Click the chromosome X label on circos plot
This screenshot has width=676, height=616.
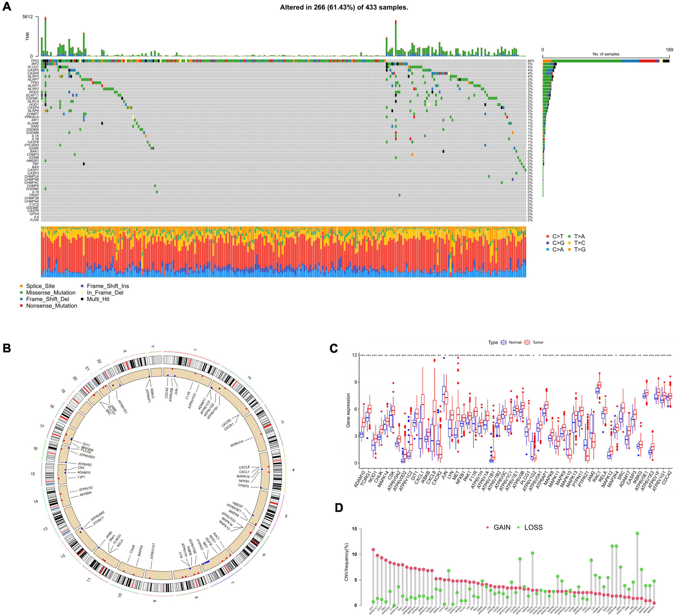[125, 351]
